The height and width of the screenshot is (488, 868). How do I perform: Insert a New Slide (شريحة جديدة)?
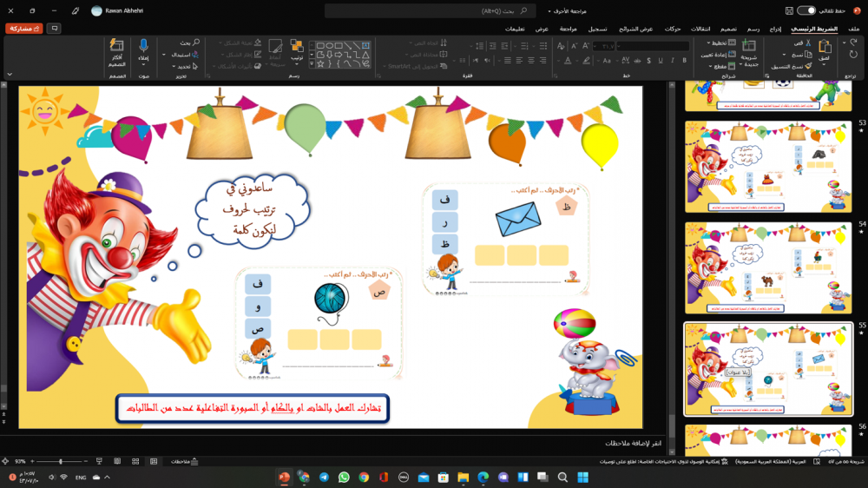click(x=748, y=53)
